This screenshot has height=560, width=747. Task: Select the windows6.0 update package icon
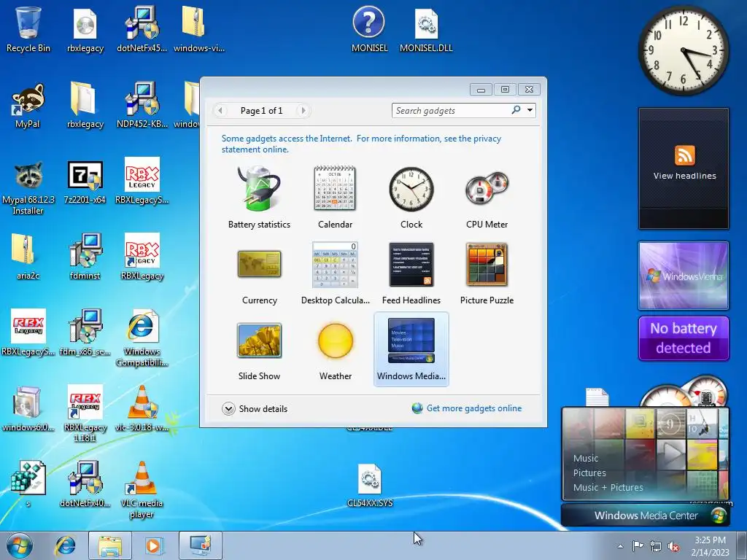[x=28, y=408]
